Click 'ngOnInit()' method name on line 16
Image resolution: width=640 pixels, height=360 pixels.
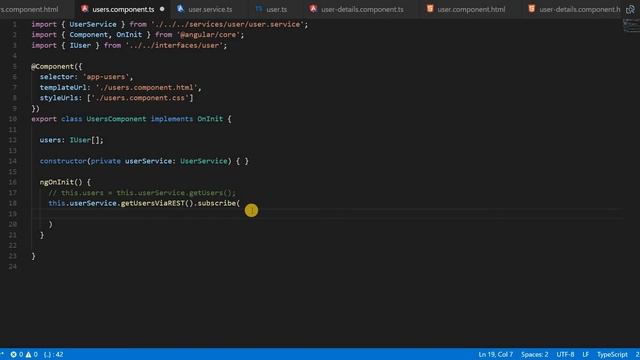coord(61,182)
